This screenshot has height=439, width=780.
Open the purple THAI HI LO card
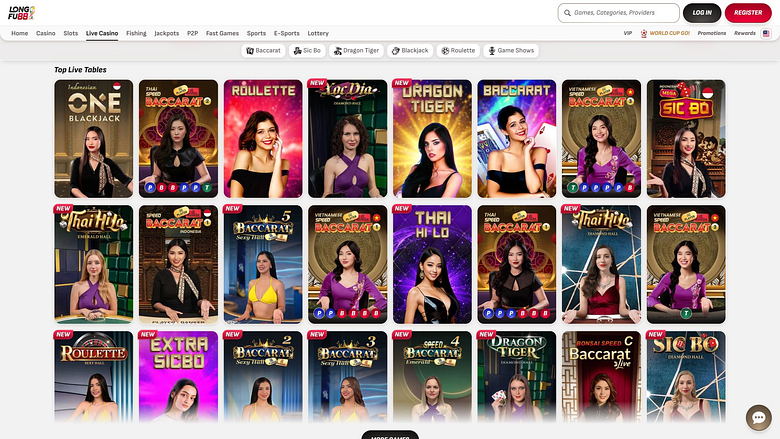[x=432, y=264]
